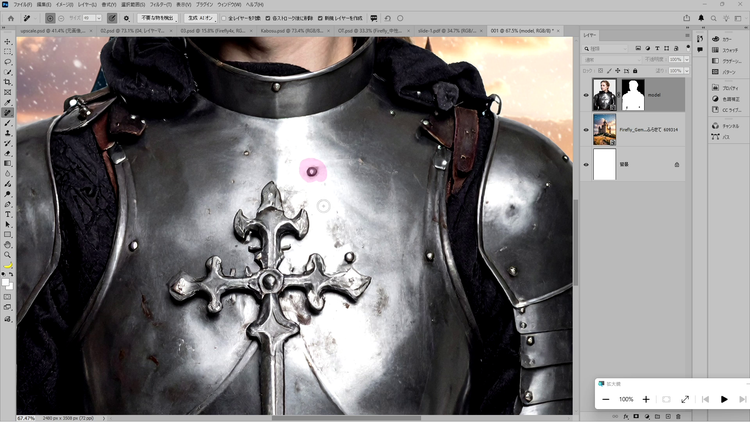This screenshot has width=750, height=422.
Task: Select the Move tool
Action: point(8,41)
